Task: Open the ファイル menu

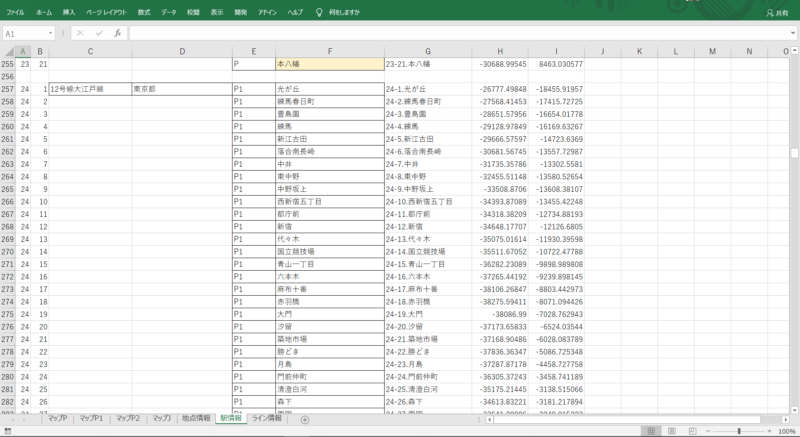Action: 15,12
